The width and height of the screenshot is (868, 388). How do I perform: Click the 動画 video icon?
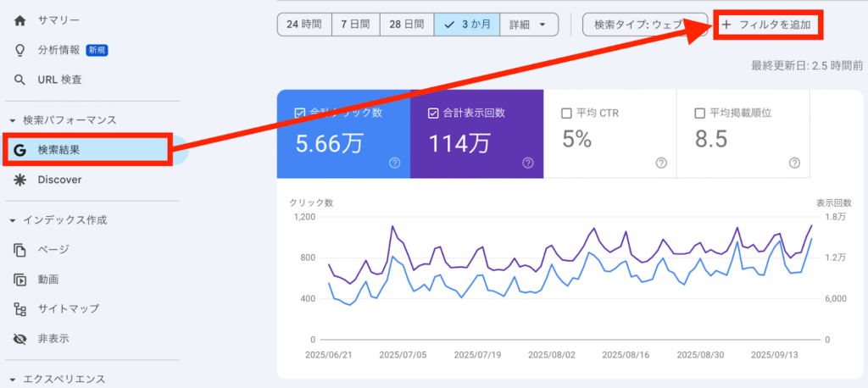[20, 279]
